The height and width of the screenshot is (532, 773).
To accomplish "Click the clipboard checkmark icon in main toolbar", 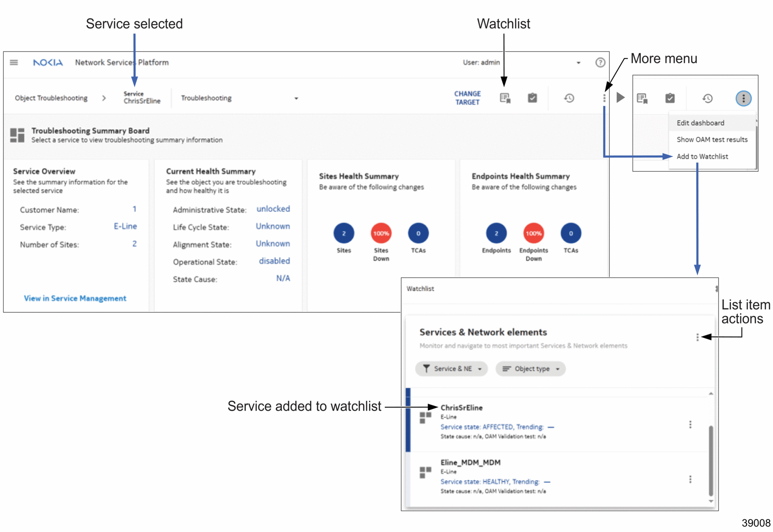I will (x=532, y=98).
